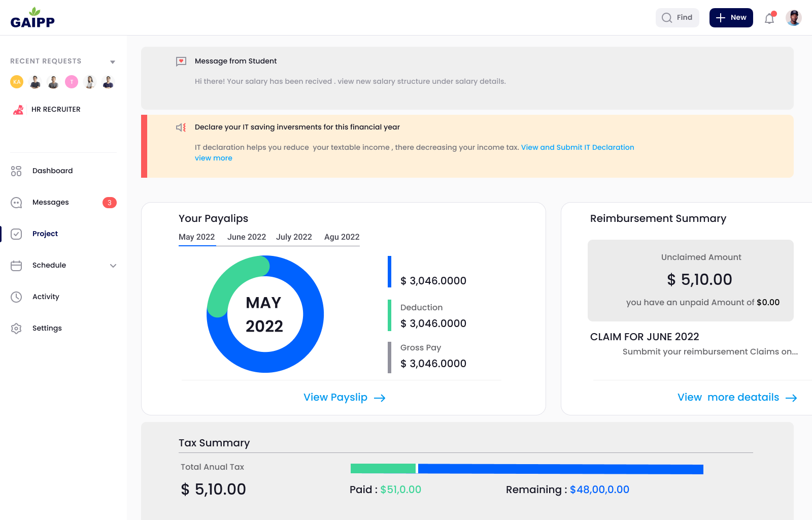
Task: Click the Settings gear icon
Action: click(x=16, y=329)
